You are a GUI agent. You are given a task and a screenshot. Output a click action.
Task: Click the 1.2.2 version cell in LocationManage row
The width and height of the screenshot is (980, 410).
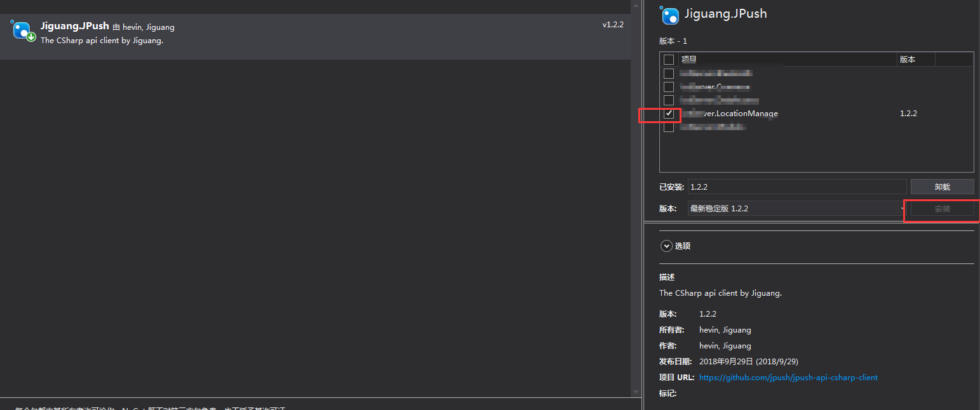point(908,114)
